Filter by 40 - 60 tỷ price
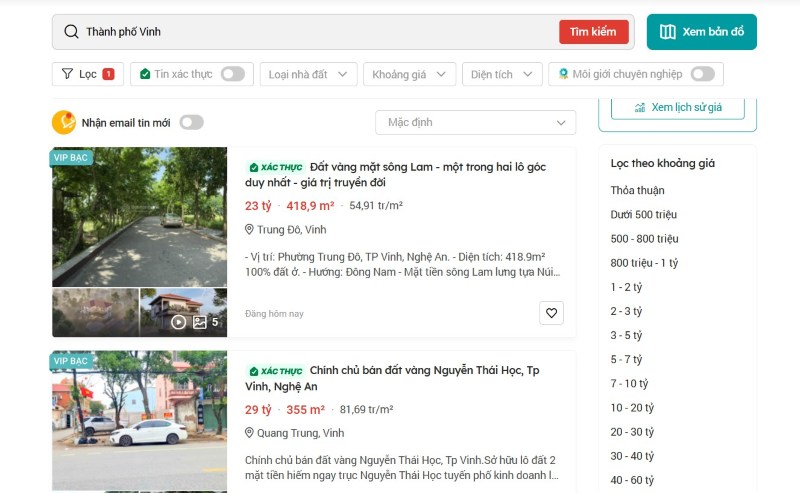This screenshot has width=800, height=493. click(632, 480)
